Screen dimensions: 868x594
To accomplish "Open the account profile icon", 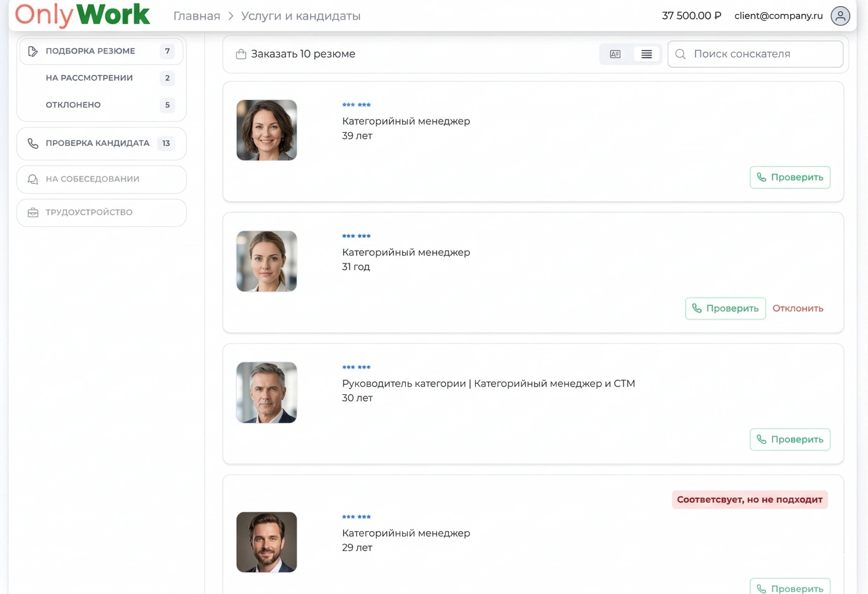I will [x=840, y=16].
